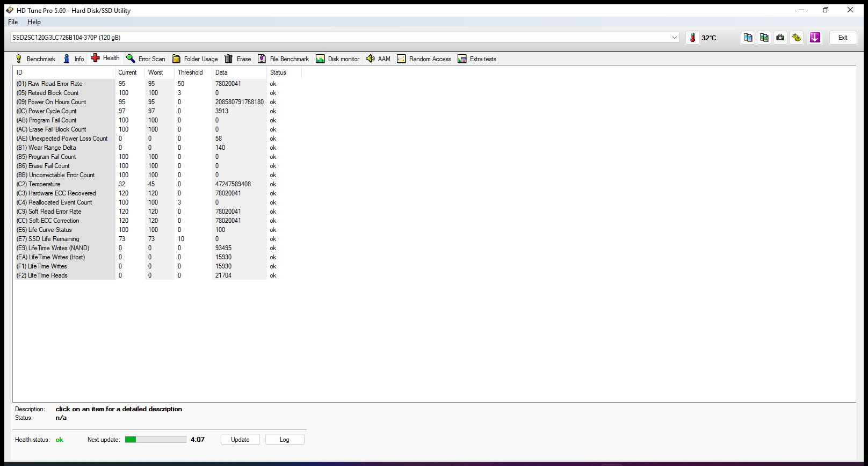Click the Threshold column header
The height and width of the screenshot is (466, 868).
[193, 72]
